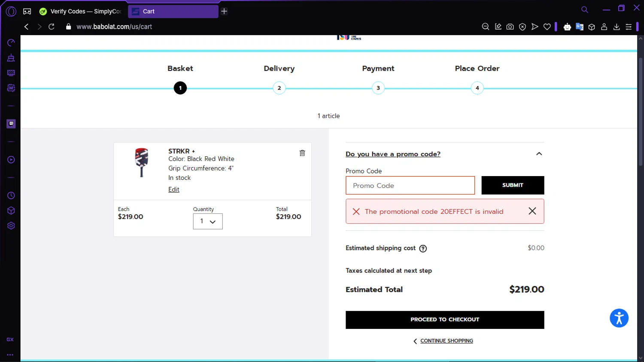Viewport: 644px width, 362px height.
Task: Open the Opera GX main menu logo
Action: 11,12
